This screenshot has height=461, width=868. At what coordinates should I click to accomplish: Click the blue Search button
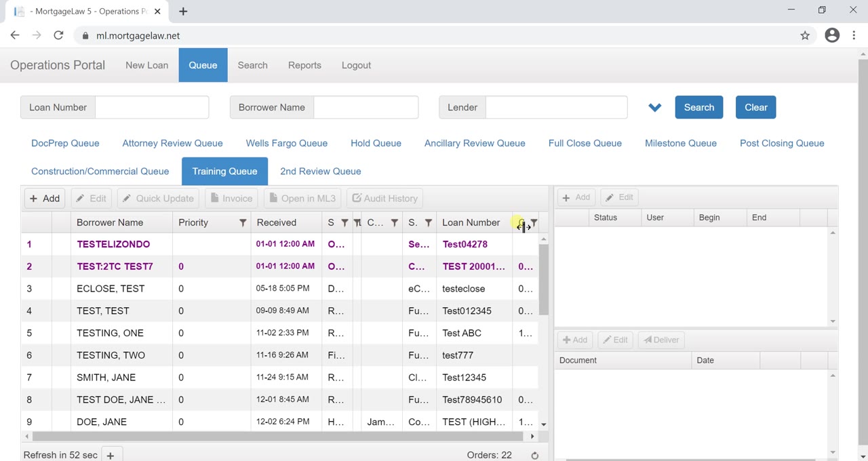coord(698,108)
